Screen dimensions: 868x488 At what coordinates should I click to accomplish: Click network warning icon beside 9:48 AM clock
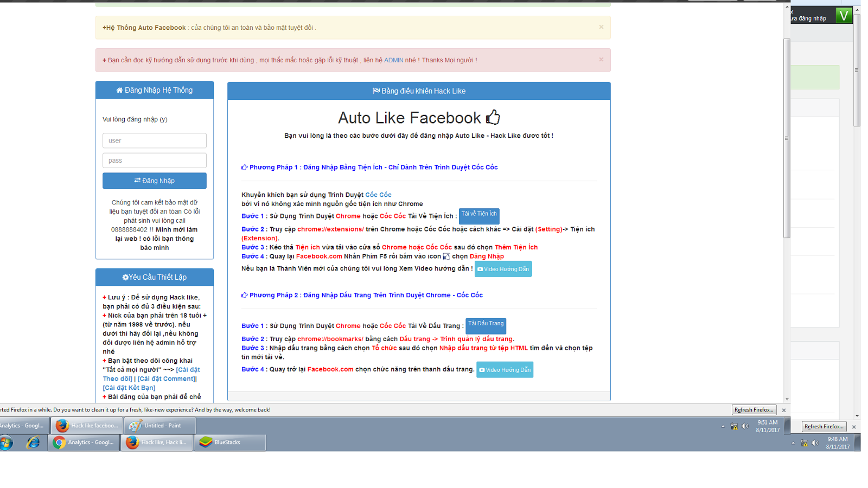click(x=804, y=443)
